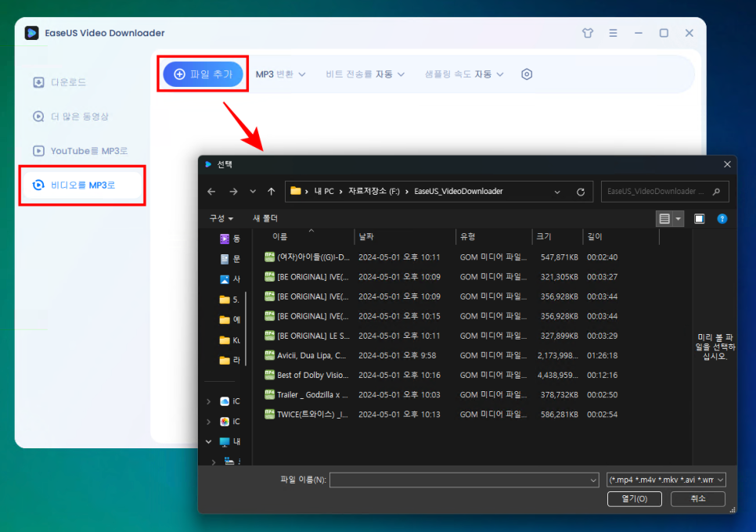Screen dimensions: 756x532
Task: Open the video (동) folder in navigation pane
Action: pos(229,239)
